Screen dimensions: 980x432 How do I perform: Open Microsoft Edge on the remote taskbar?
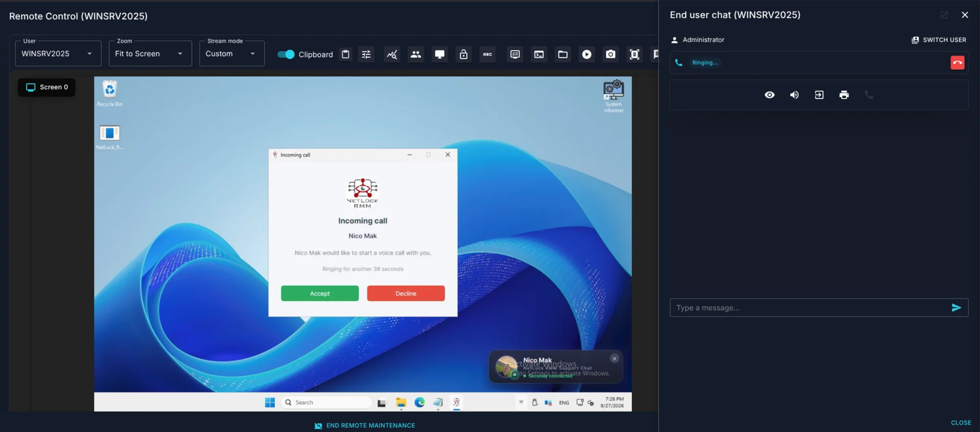(x=420, y=402)
